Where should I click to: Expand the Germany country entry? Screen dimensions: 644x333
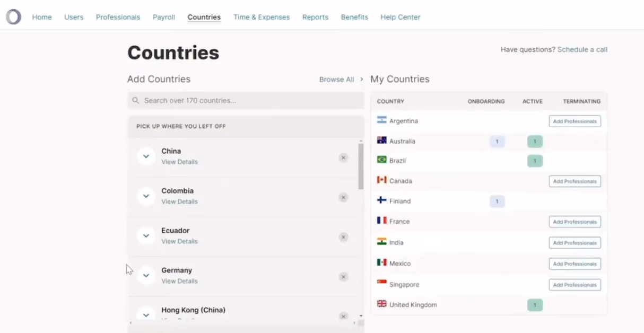(146, 276)
